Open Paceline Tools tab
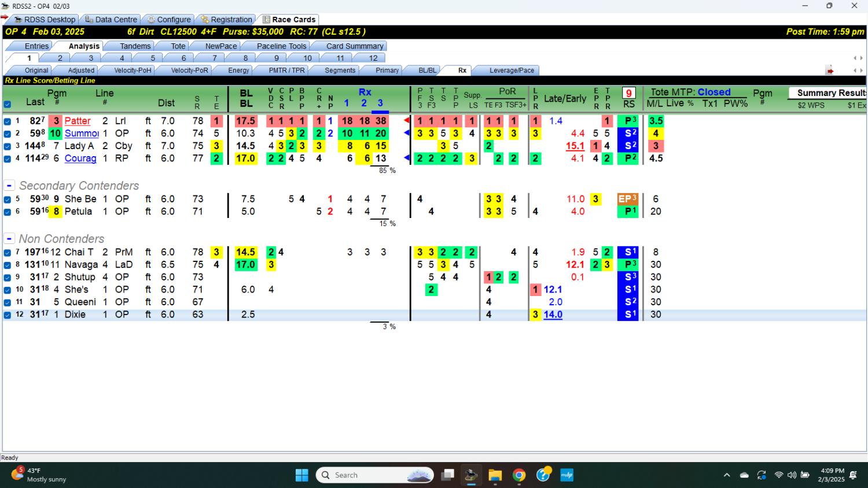 281,46
